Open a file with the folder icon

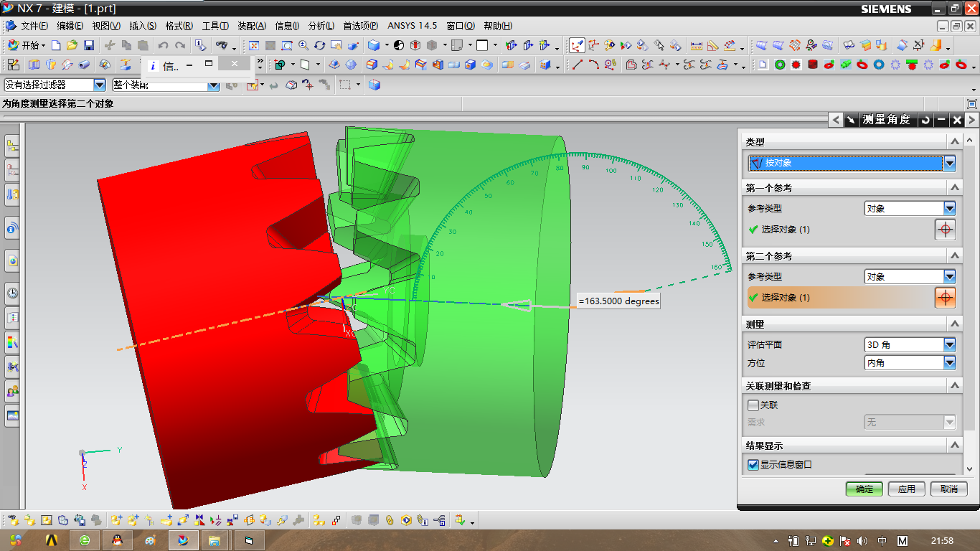72,45
